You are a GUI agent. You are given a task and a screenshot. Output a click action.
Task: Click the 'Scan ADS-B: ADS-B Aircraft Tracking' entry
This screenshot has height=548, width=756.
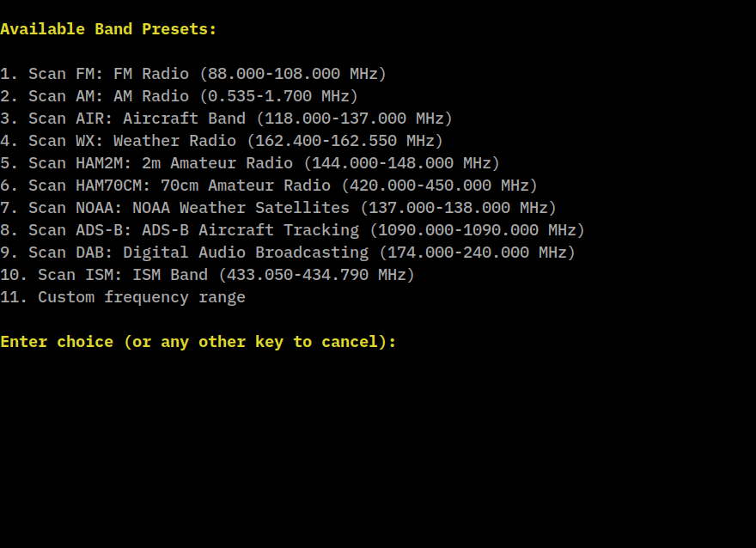point(292,230)
